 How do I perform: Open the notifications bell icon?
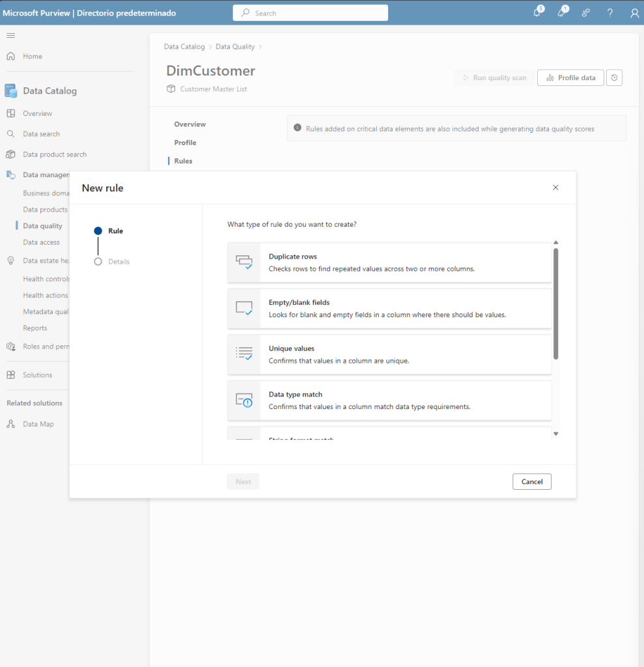click(537, 13)
